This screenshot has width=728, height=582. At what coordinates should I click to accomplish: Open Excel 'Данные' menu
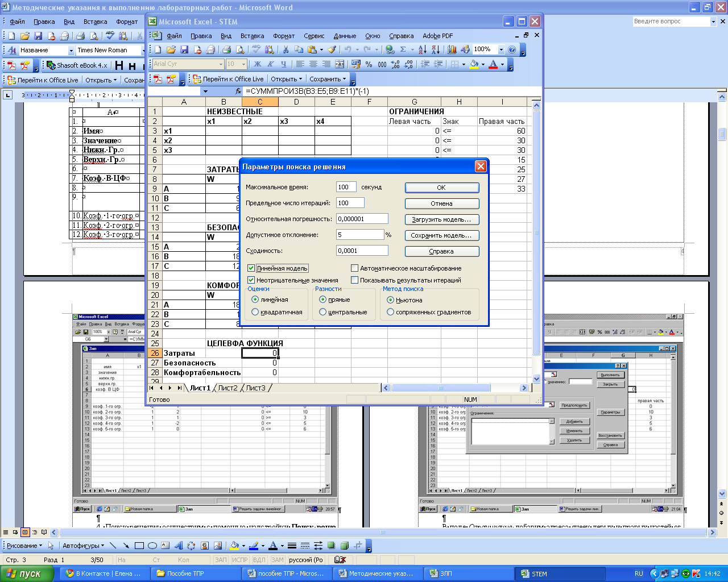(345, 36)
